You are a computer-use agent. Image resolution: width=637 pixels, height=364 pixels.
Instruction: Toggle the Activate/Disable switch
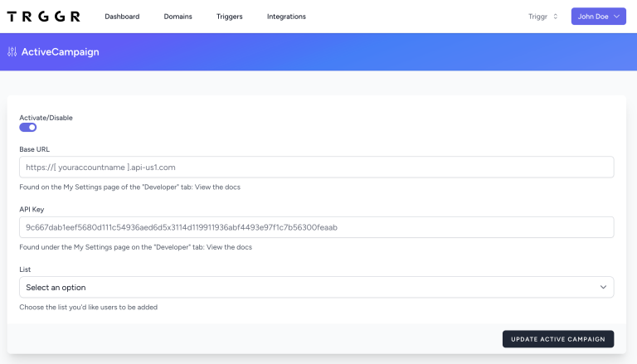pyautogui.click(x=28, y=128)
